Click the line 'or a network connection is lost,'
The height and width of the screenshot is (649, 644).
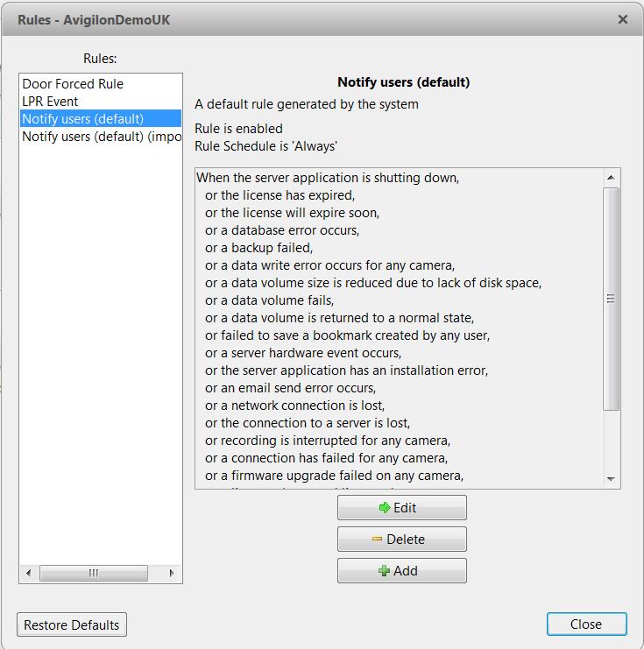[x=295, y=406]
